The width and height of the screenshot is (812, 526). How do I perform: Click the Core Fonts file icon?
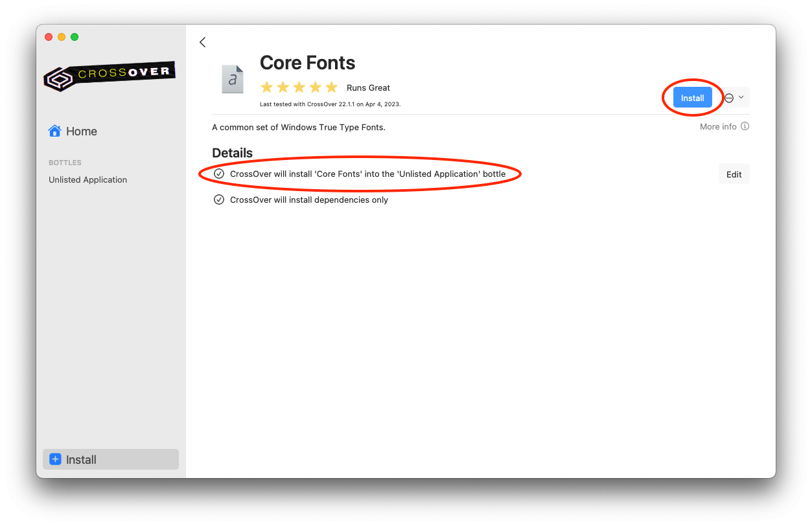point(233,79)
